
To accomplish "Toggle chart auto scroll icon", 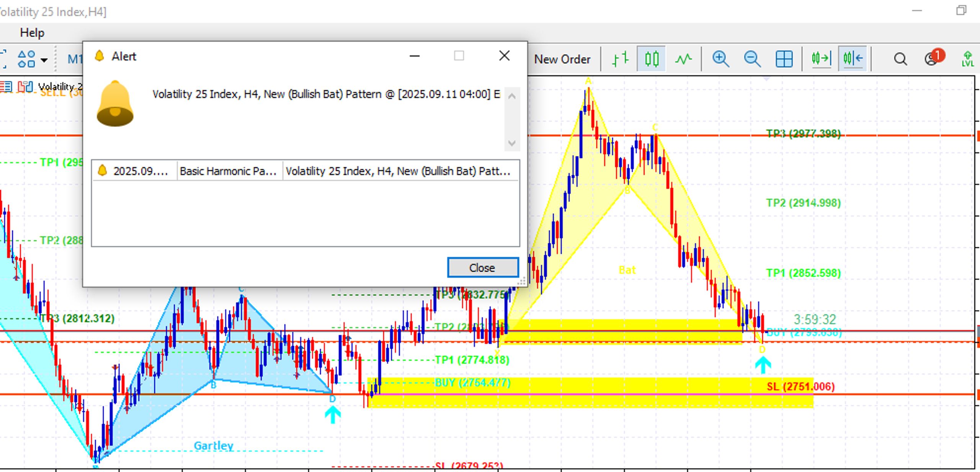I will 821,59.
